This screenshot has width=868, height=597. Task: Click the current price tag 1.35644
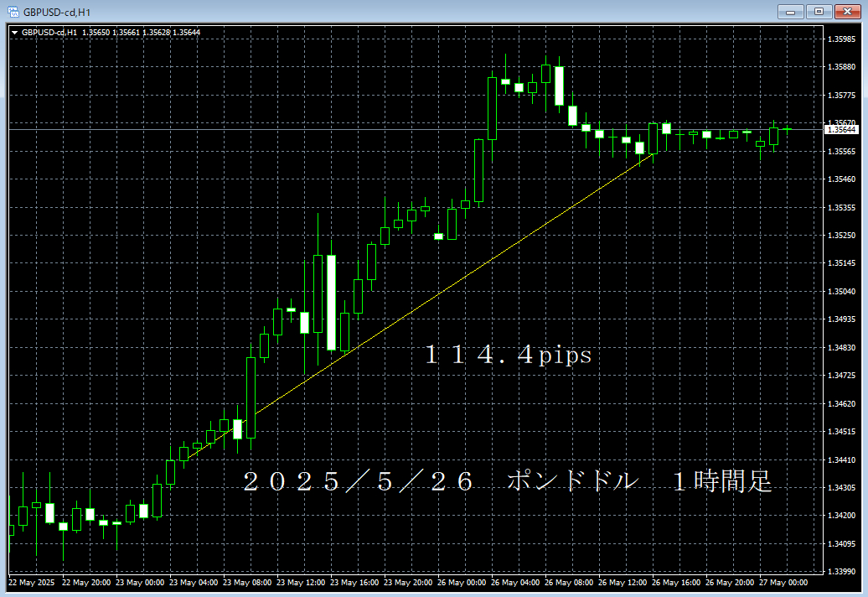[x=841, y=129]
